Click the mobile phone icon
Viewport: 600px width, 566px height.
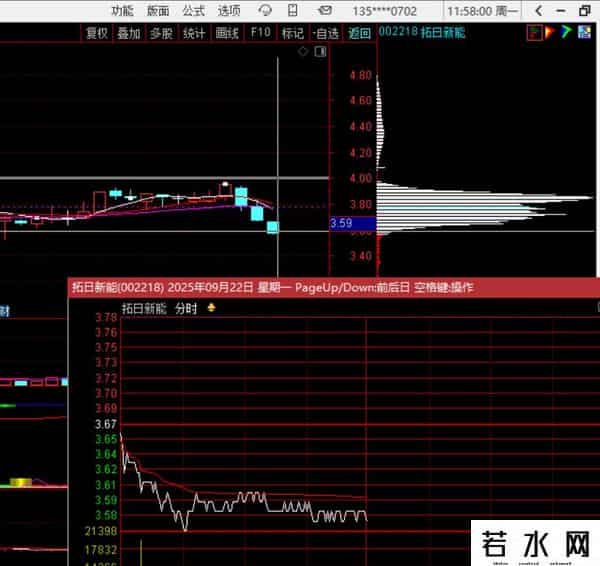coord(293,10)
